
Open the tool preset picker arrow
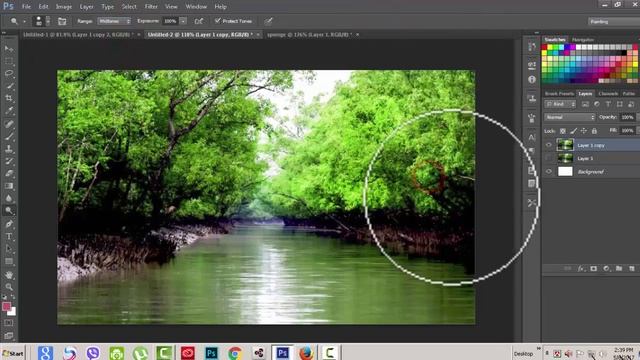[24, 21]
